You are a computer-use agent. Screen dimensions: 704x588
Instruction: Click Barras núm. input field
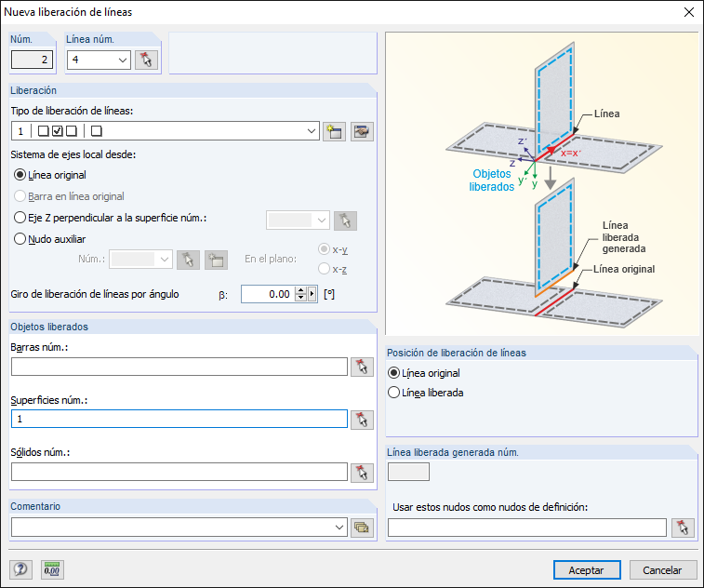[179, 367]
